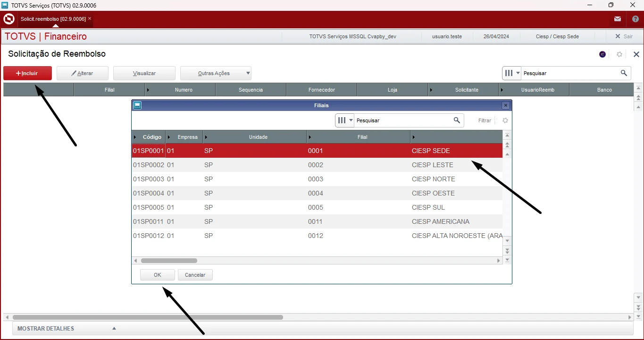
Task: Open the help question mark icon
Action: (635, 19)
